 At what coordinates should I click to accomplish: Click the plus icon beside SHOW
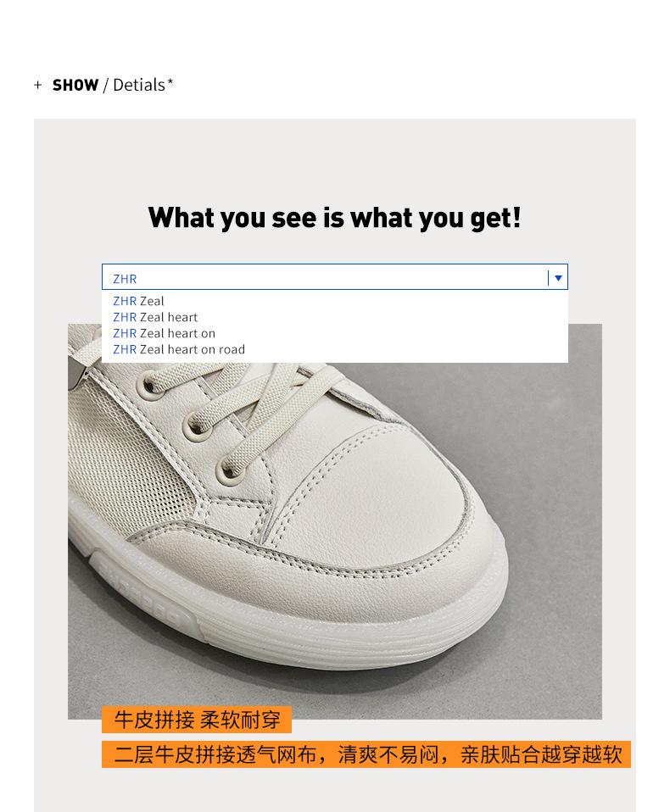[38, 85]
